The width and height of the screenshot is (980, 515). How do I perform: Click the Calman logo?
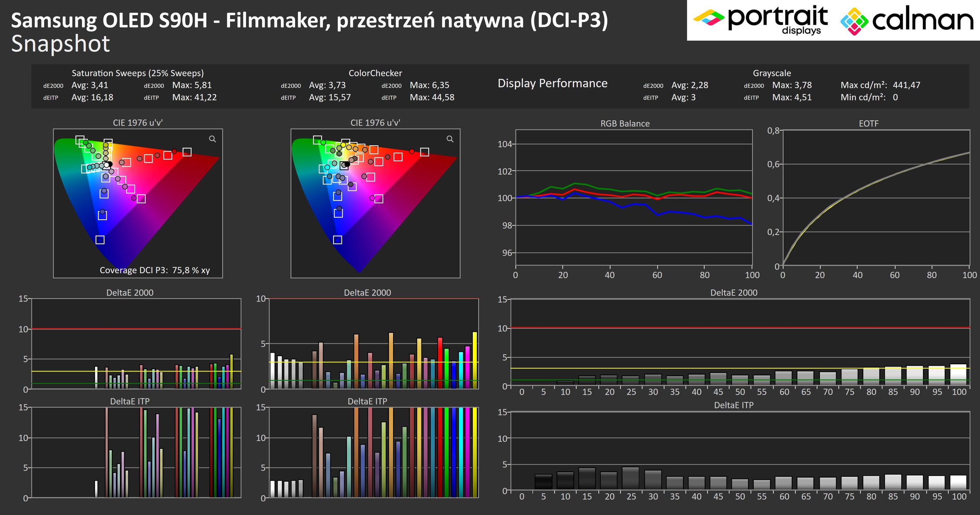tap(907, 21)
